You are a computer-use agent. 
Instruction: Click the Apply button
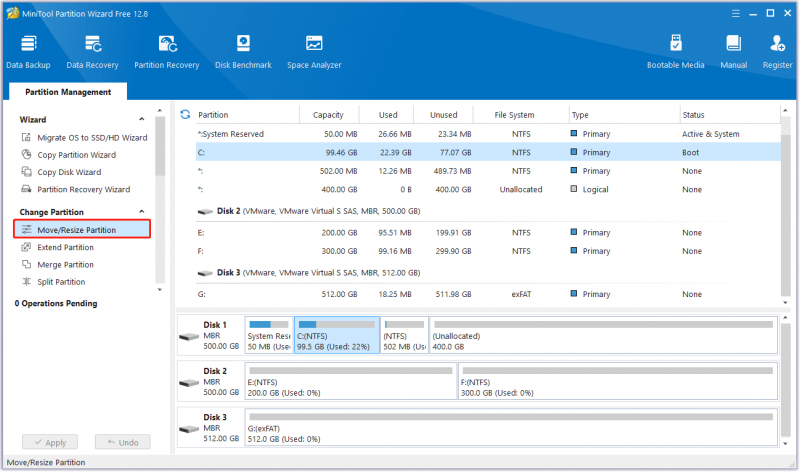(50, 442)
